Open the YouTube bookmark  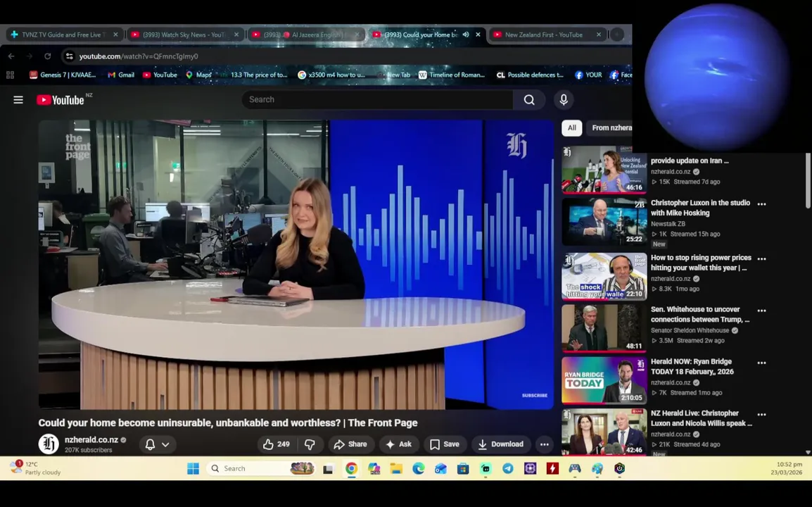click(x=160, y=75)
